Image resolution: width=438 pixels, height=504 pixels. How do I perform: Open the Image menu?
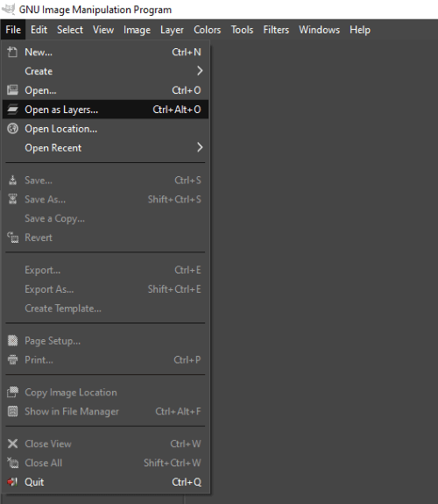pyautogui.click(x=137, y=30)
